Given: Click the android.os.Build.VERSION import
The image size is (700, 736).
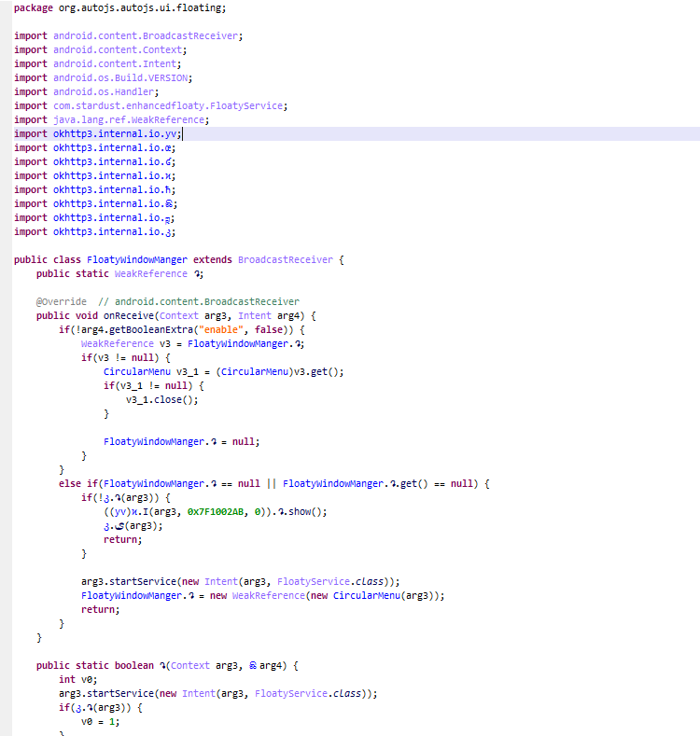Looking at the screenshot, I should click(x=122, y=77).
